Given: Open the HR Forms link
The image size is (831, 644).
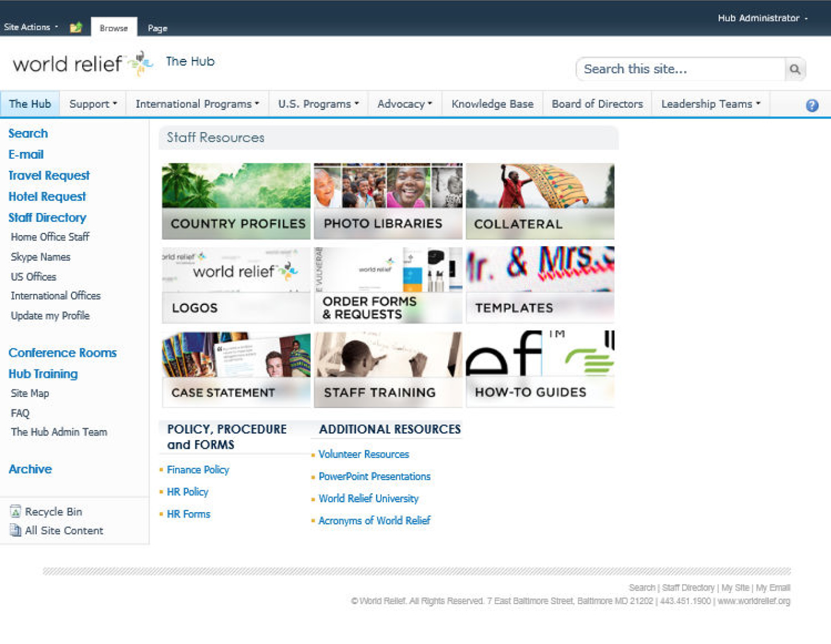Looking at the screenshot, I should click(188, 514).
